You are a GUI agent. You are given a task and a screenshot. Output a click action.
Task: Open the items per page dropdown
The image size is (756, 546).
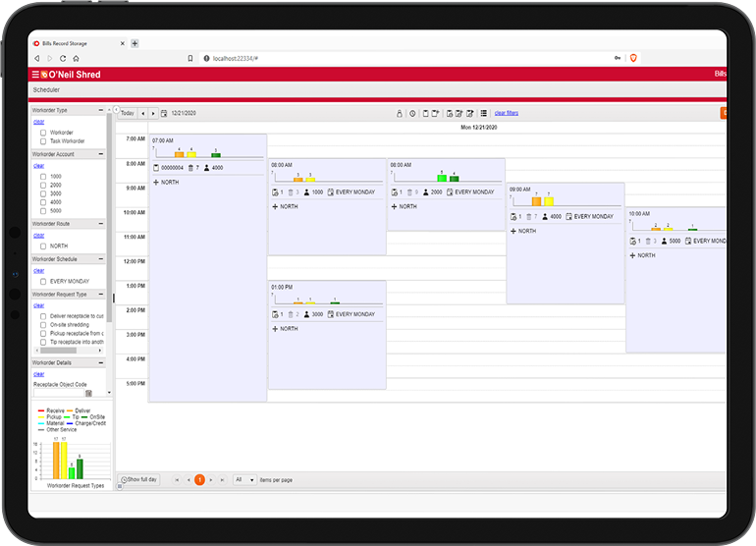point(244,479)
